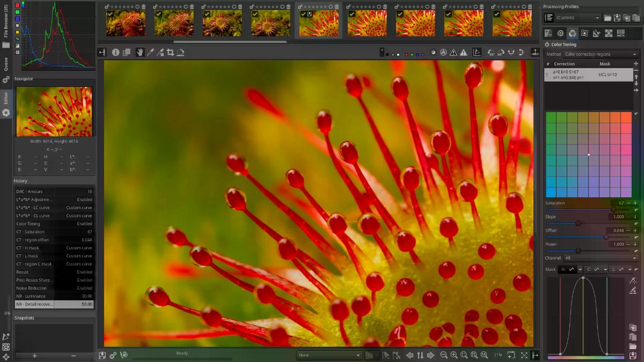The height and width of the screenshot is (362, 644).
Task: Open the image info overlay
Action: (x=115, y=52)
